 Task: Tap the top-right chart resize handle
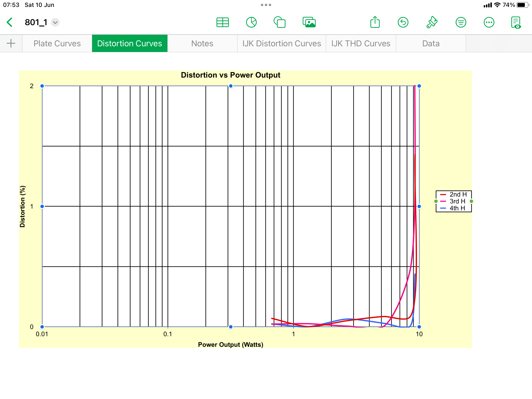[x=419, y=86]
